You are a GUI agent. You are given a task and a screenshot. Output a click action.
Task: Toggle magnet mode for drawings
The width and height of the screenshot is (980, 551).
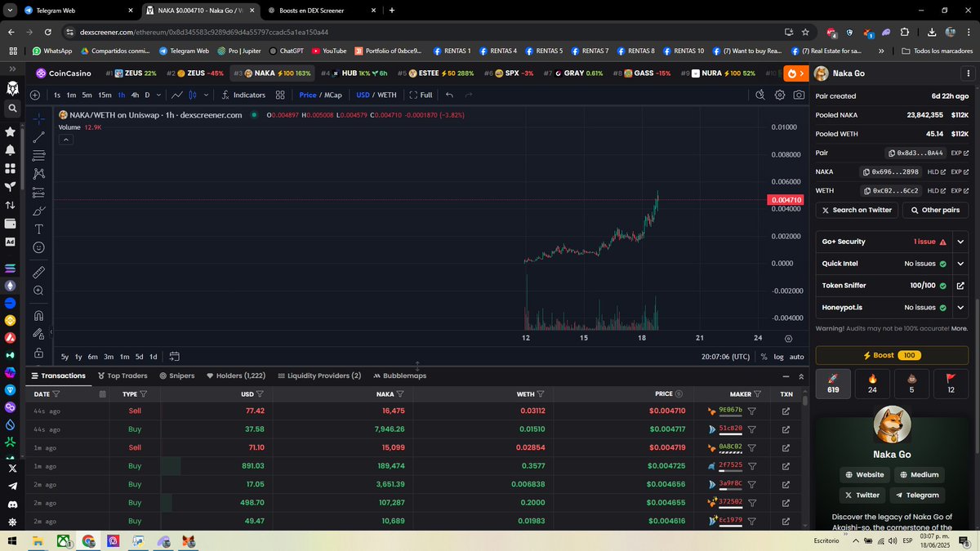click(x=38, y=315)
